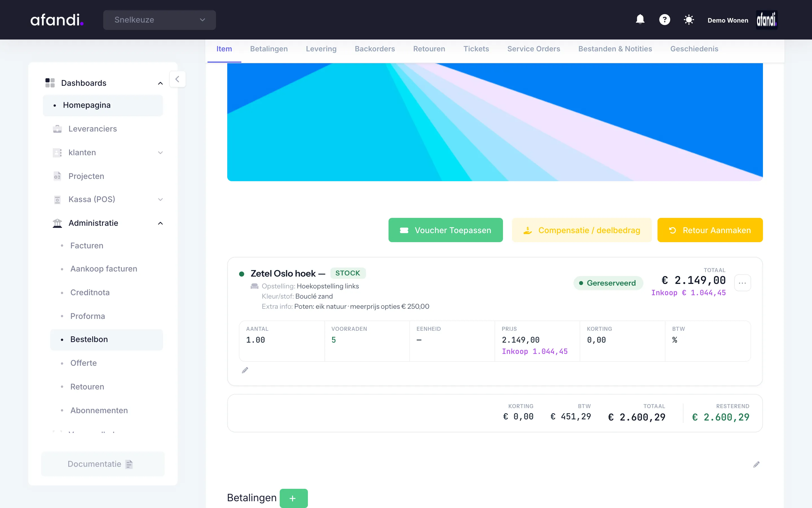This screenshot has width=812, height=508.
Task: Collapse the Dashboards section chevron
Action: pos(160,83)
